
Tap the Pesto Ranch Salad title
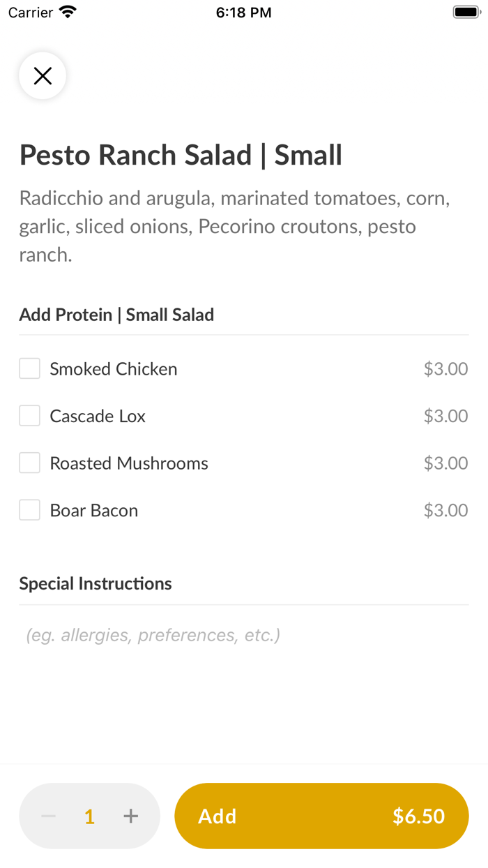coord(181,155)
